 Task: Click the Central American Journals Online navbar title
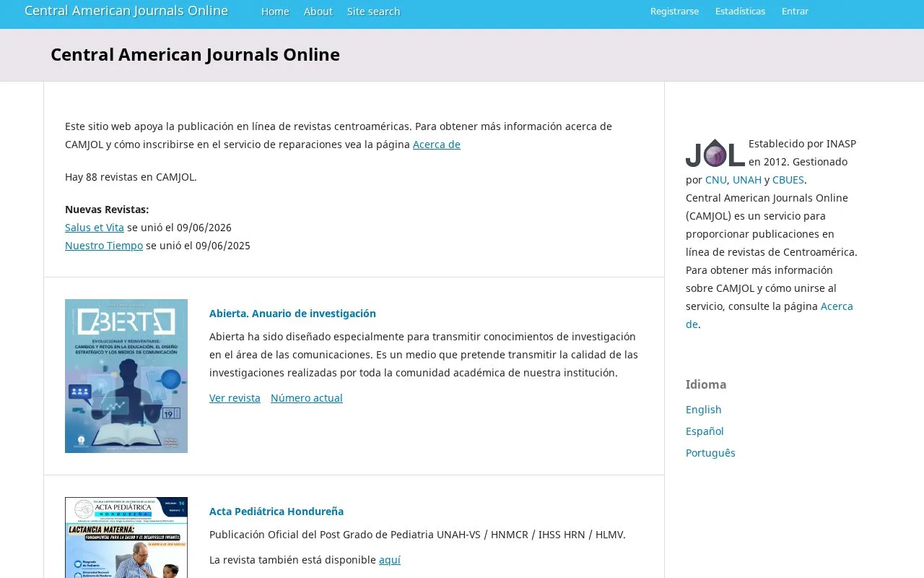126,11
